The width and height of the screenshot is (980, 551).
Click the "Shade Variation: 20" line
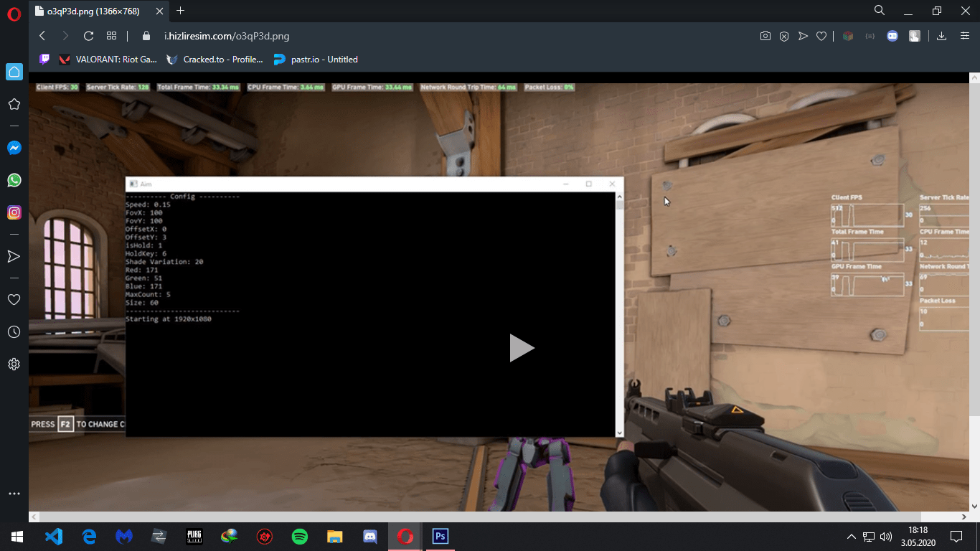164,262
